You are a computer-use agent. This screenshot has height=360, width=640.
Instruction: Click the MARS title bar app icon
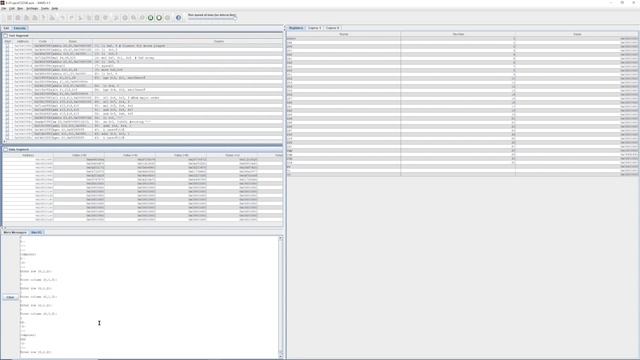coord(2,2)
